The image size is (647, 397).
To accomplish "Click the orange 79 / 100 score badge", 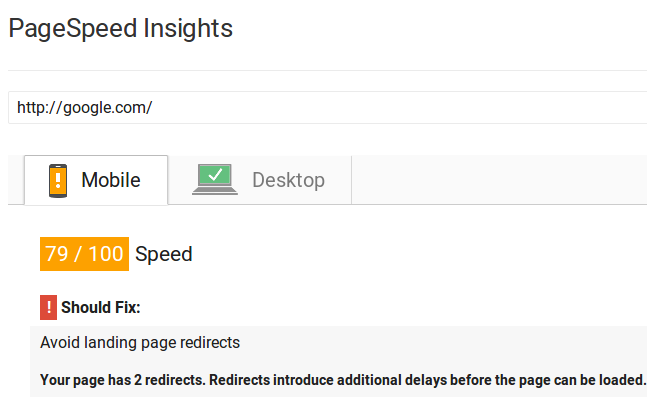I will click(x=85, y=254).
